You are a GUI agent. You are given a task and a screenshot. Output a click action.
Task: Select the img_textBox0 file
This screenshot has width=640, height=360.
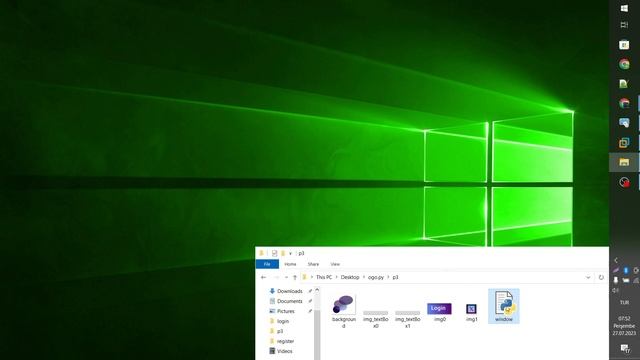[376, 319]
